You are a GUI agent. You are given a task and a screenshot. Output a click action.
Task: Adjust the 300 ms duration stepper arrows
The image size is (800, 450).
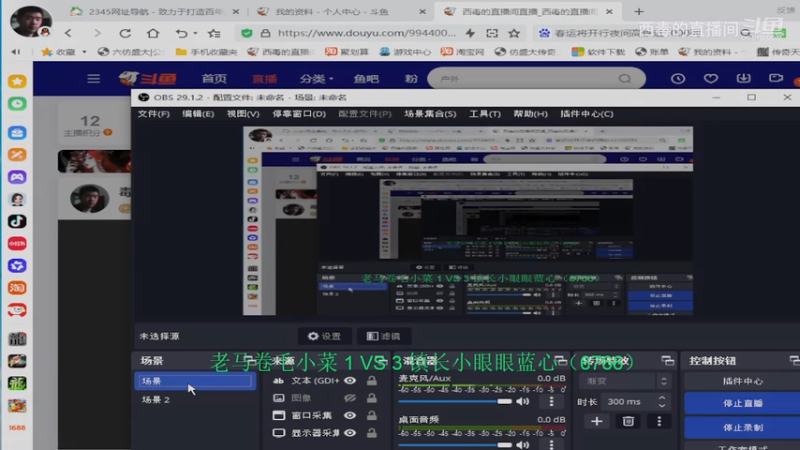click(x=662, y=402)
